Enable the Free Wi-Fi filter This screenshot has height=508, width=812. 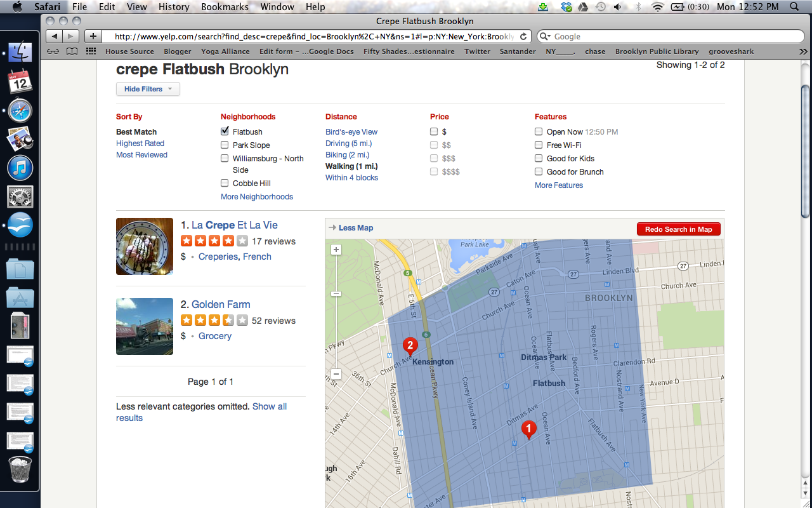pos(539,145)
